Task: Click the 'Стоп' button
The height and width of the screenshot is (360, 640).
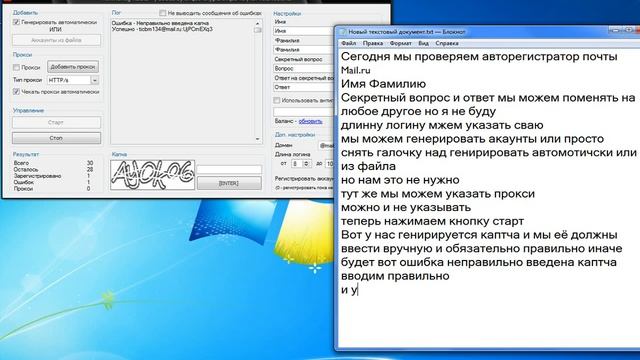Action: tap(56, 138)
